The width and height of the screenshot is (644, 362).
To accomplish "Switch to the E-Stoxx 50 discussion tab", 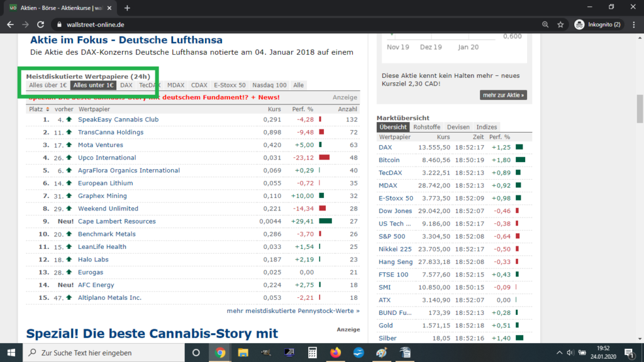I will 230,85.
